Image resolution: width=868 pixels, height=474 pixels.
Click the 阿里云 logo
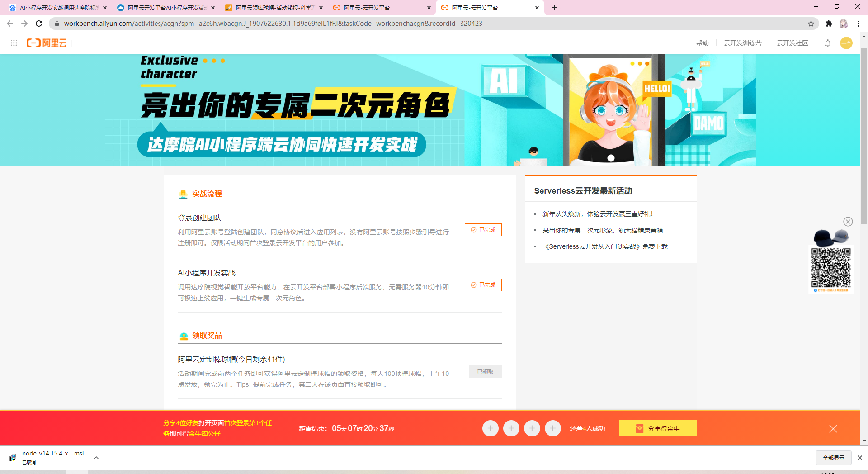(x=47, y=43)
